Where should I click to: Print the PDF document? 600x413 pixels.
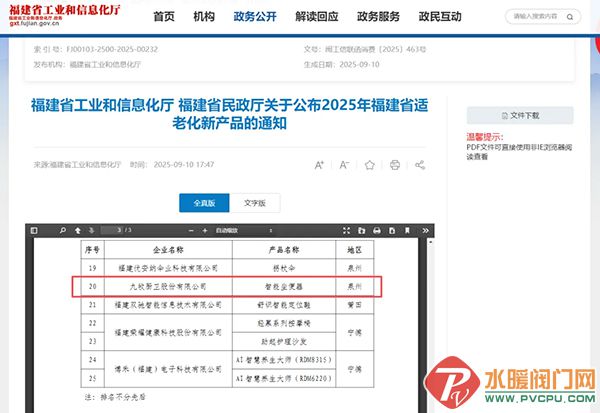pos(377,230)
